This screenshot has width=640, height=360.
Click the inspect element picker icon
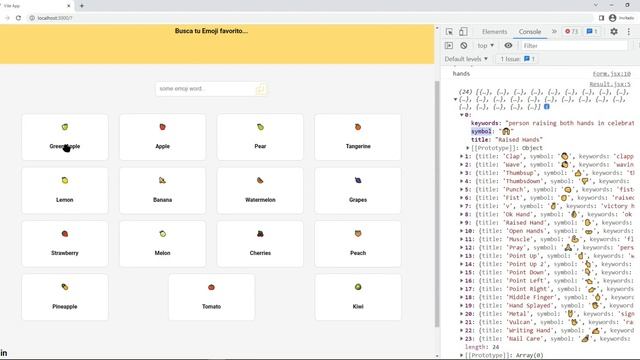coord(449,31)
